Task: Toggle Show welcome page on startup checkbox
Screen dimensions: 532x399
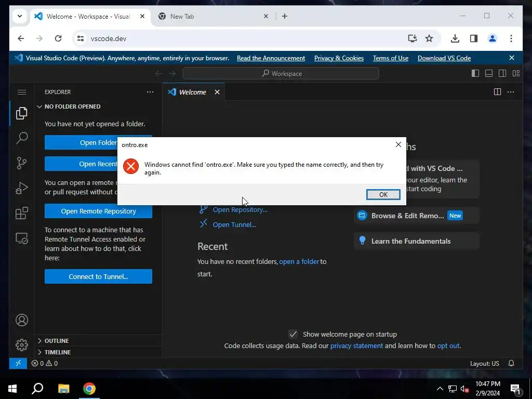Action: click(x=293, y=334)
